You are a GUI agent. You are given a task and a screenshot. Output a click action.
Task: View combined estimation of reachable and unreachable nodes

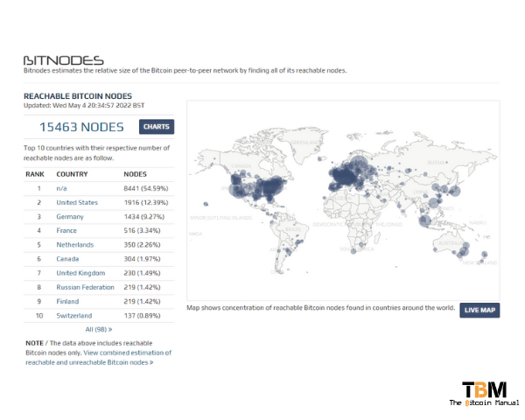point(99,357)
